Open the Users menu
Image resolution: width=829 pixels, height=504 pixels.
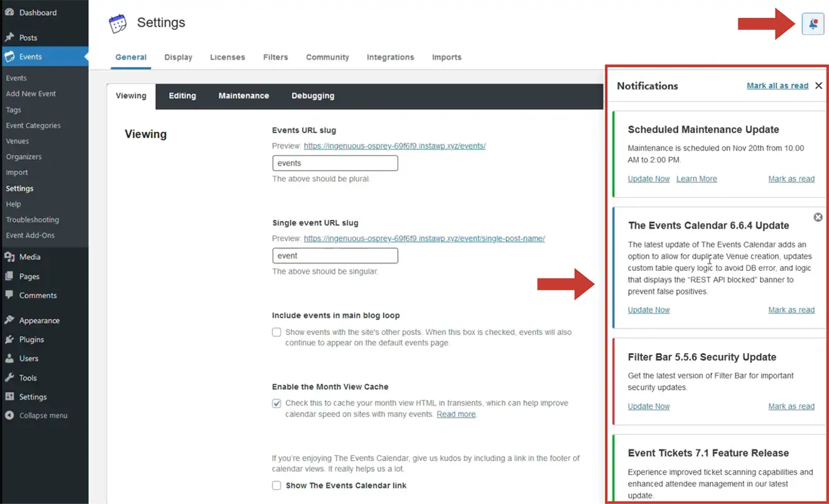[x=29, y=359]
